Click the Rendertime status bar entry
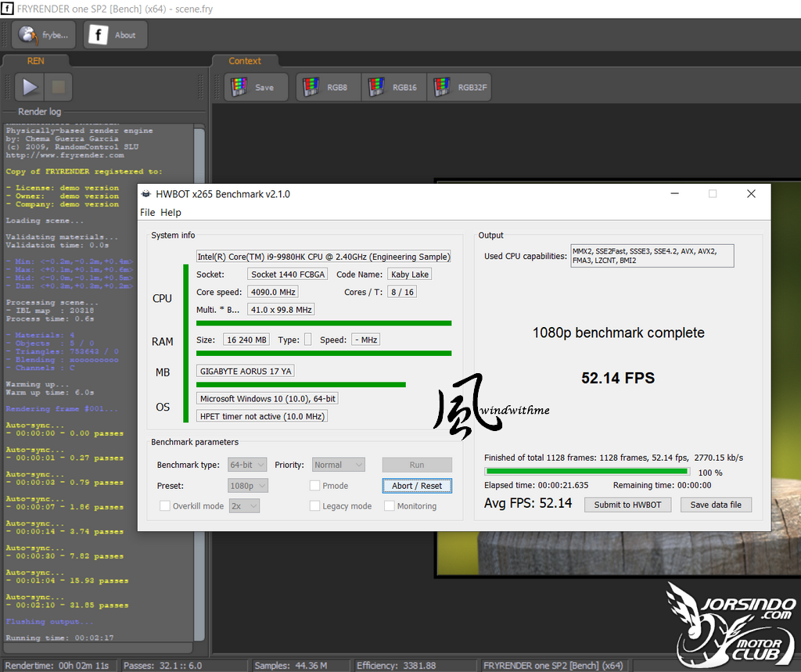This screenshot has width=801, height=672. pyautogui.click(x=56, y=666)
